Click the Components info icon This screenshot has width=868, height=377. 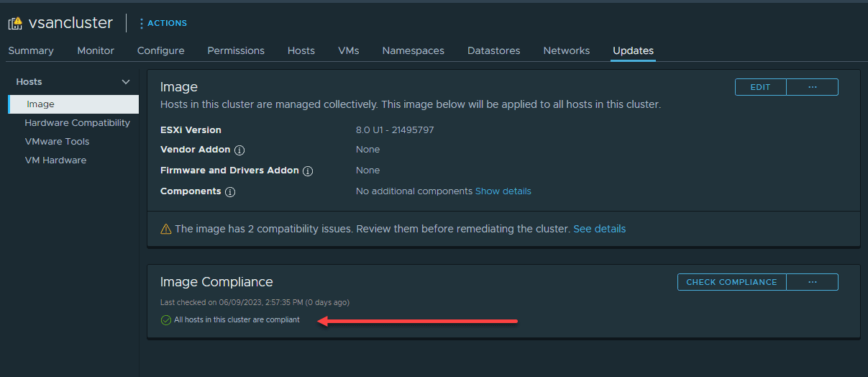coord(230,192)
